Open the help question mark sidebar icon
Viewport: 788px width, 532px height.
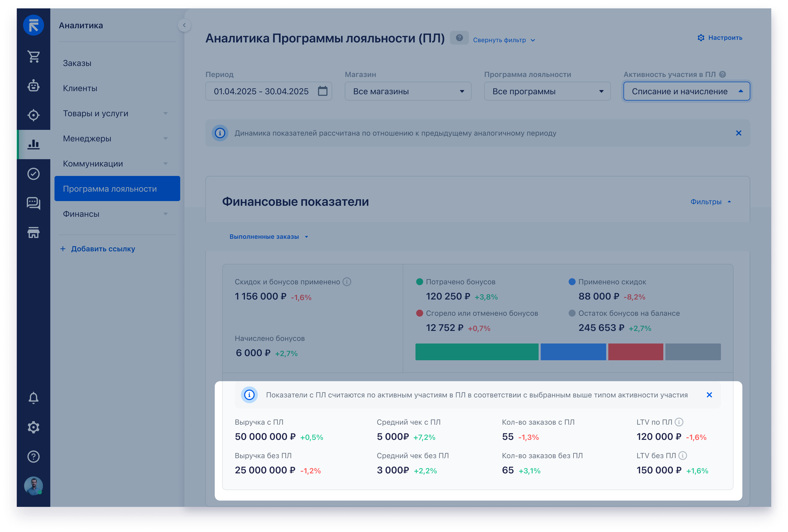coord(33,456)
